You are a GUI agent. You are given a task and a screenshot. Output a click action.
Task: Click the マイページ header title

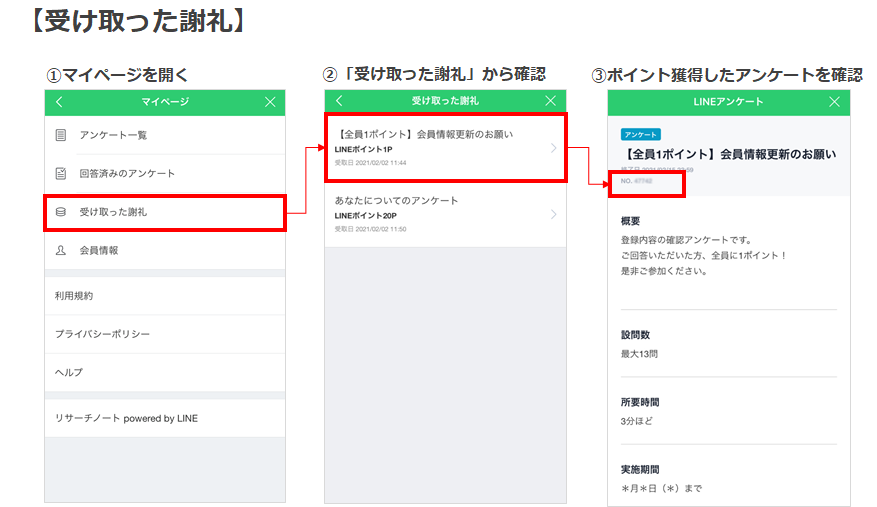coord(165,102)
